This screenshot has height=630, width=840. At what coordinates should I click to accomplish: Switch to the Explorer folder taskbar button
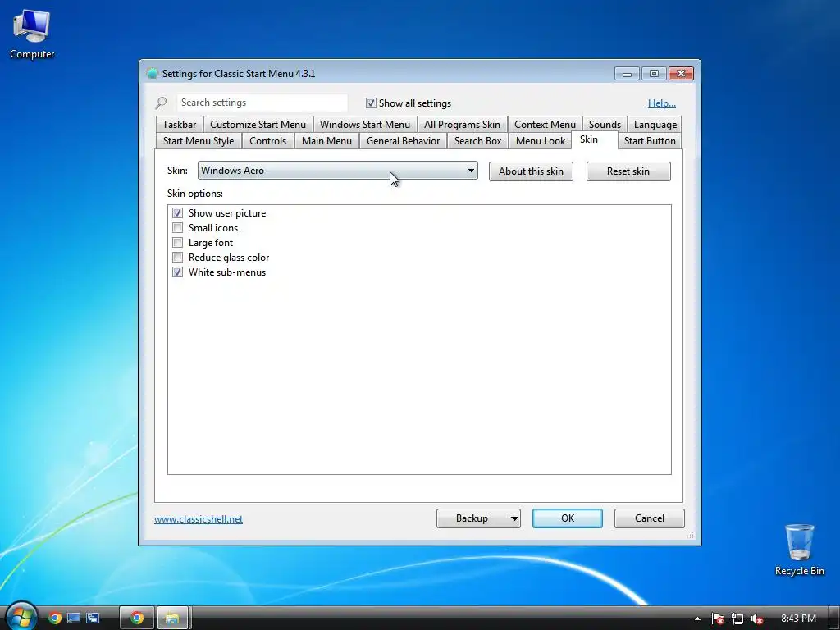coord(172,619)
